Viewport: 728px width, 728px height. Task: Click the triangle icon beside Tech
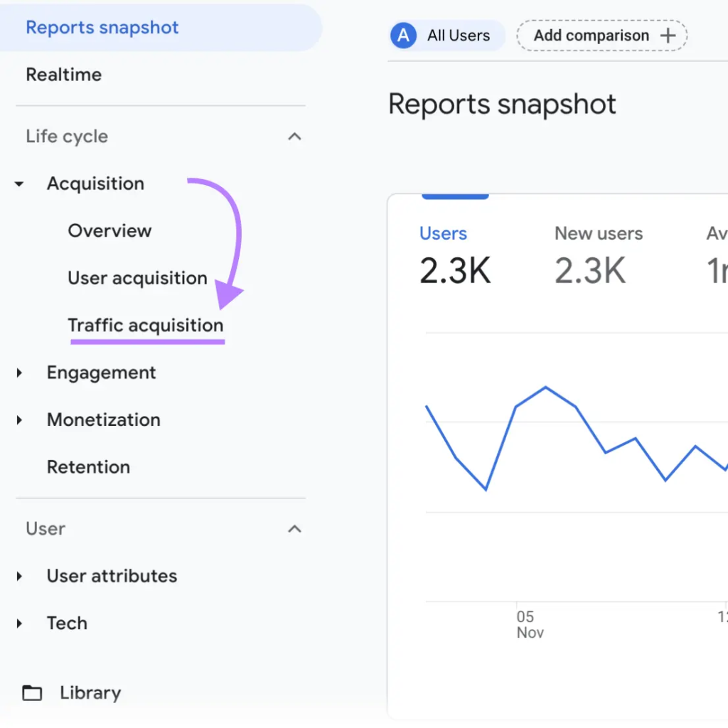click(x=19, y=623)
